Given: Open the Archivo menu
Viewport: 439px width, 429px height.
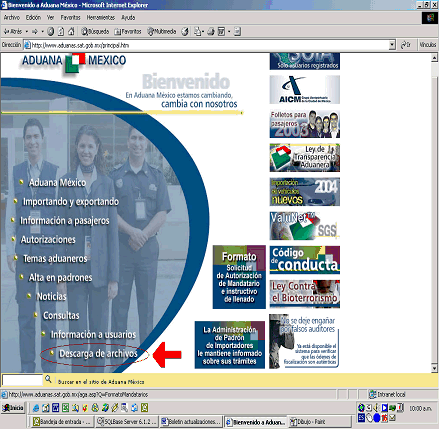Looking at the screenshot, I should click(x=12, y=17).
